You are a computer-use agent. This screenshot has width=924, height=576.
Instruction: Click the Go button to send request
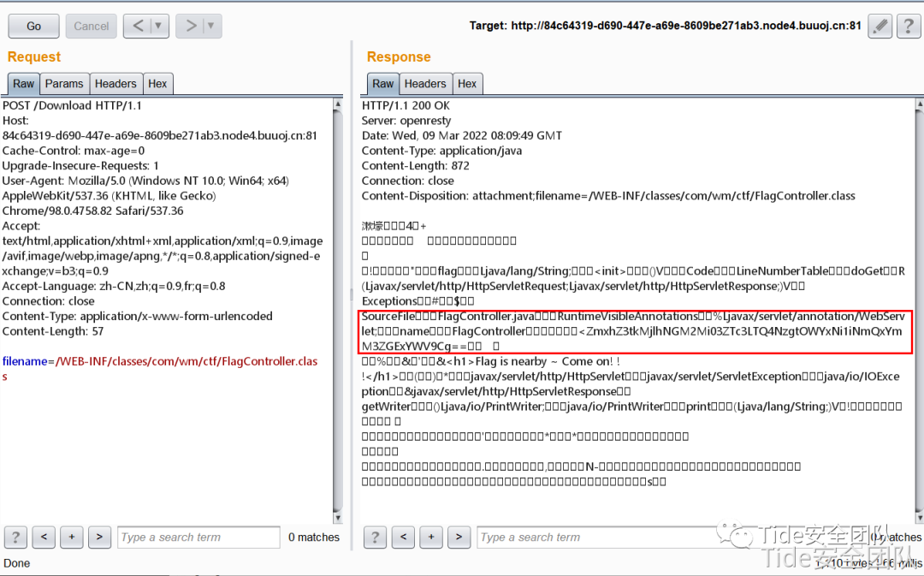click(x=33, y=26)
